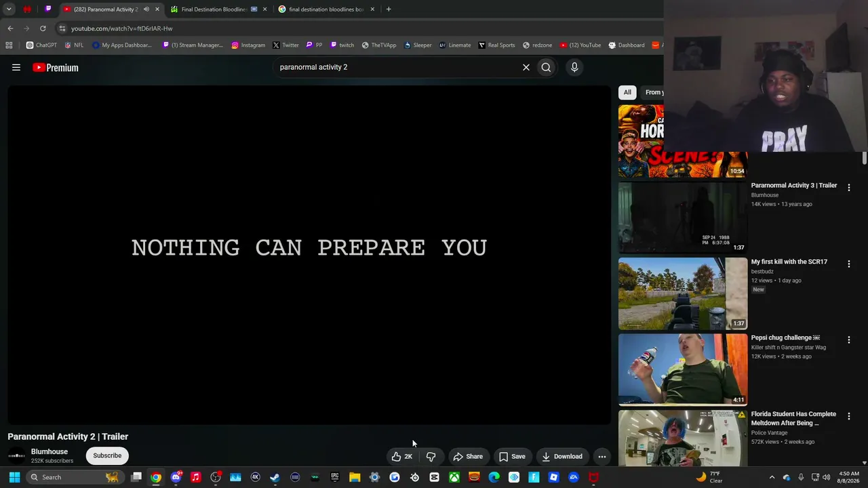Image resolution: width=868 pixels, height=488 pixels.
Task: Like the Paranormal Activity 2 trailer
Action: click(402, 456)
